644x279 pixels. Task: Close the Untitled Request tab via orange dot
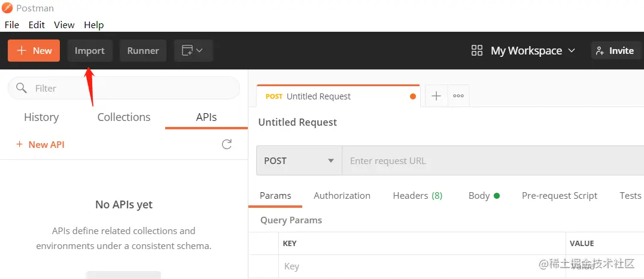[413, 96]
